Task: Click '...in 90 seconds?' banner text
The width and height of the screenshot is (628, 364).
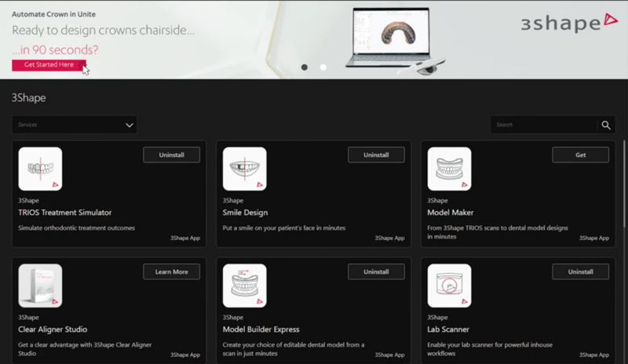Action: coord(55,49)
